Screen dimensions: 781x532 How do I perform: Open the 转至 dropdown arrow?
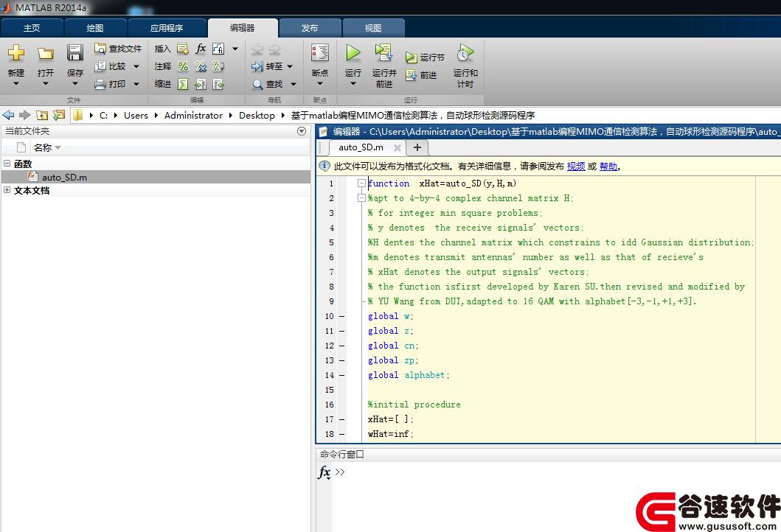pyautogui.click(x=290, y=66)
